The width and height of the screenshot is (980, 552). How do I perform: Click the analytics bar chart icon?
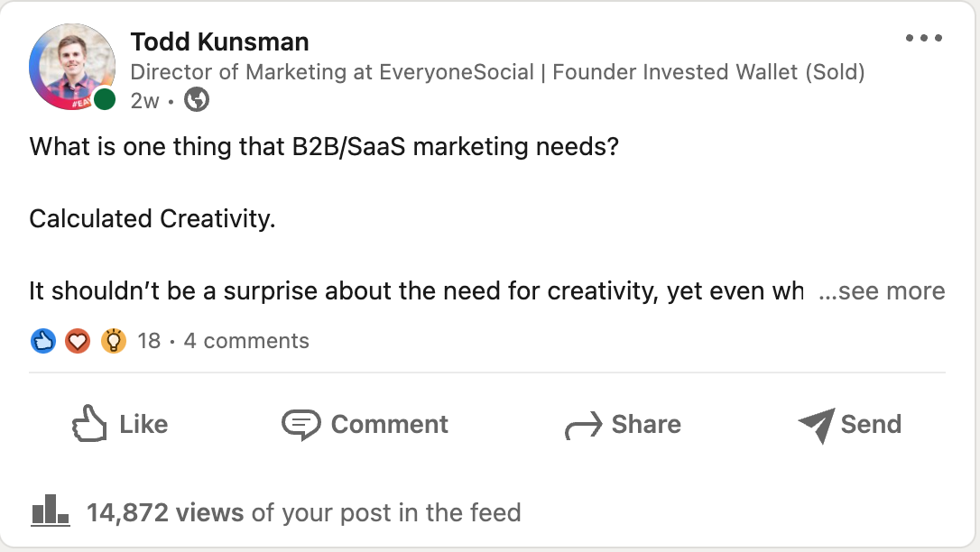click(x=51, y=511)
